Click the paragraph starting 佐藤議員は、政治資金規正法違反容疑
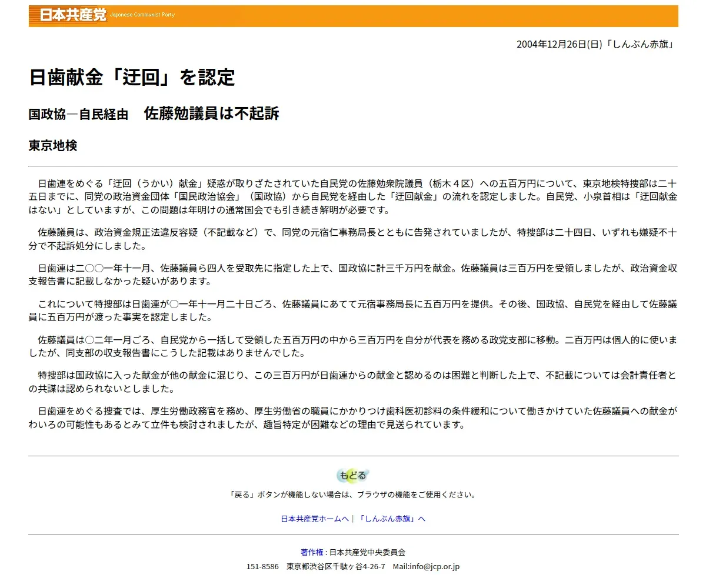Viewport: 706px width, 588px height. point(353,239)
